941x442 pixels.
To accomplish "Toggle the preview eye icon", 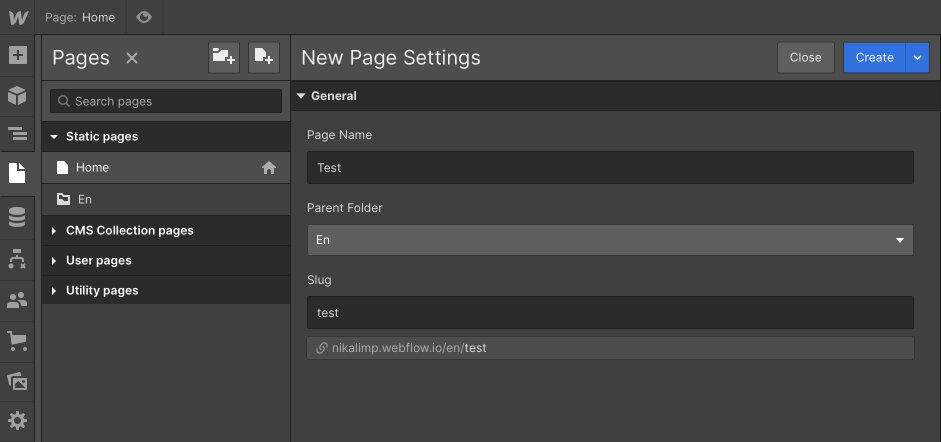I will click(x=144, y=17).
